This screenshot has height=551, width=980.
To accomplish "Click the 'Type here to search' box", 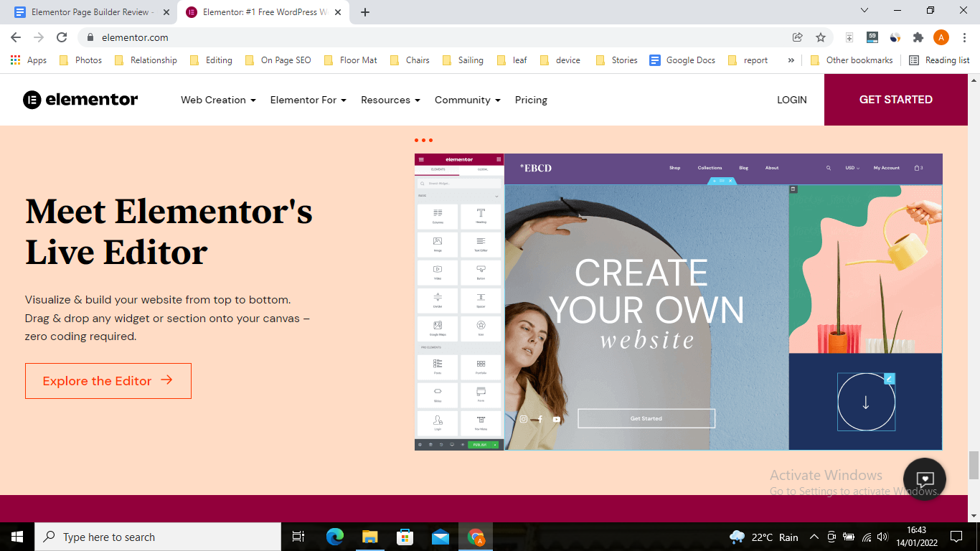I will 158,537.
